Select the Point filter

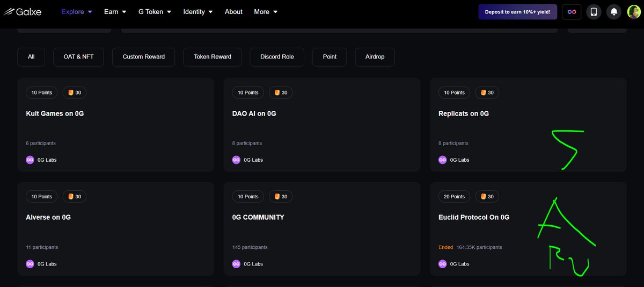click(330, 56)
